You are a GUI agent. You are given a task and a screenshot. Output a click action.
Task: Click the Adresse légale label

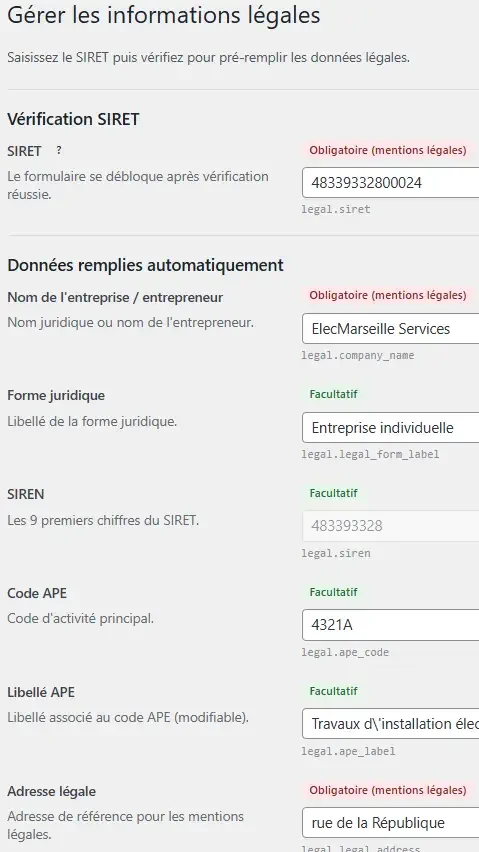[52, 792]
